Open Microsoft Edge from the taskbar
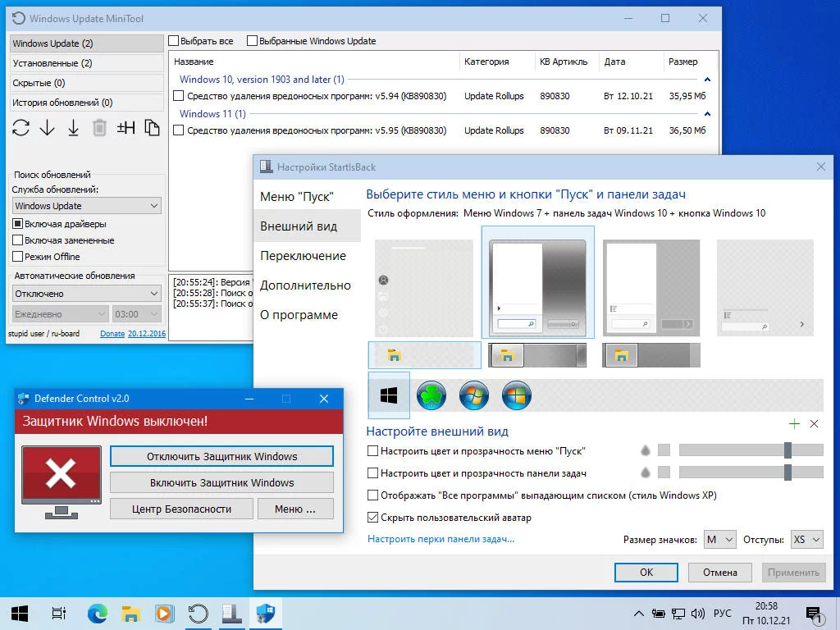This screenshot has width=840, height=630. pyautogui.click(x=98, y=613)
